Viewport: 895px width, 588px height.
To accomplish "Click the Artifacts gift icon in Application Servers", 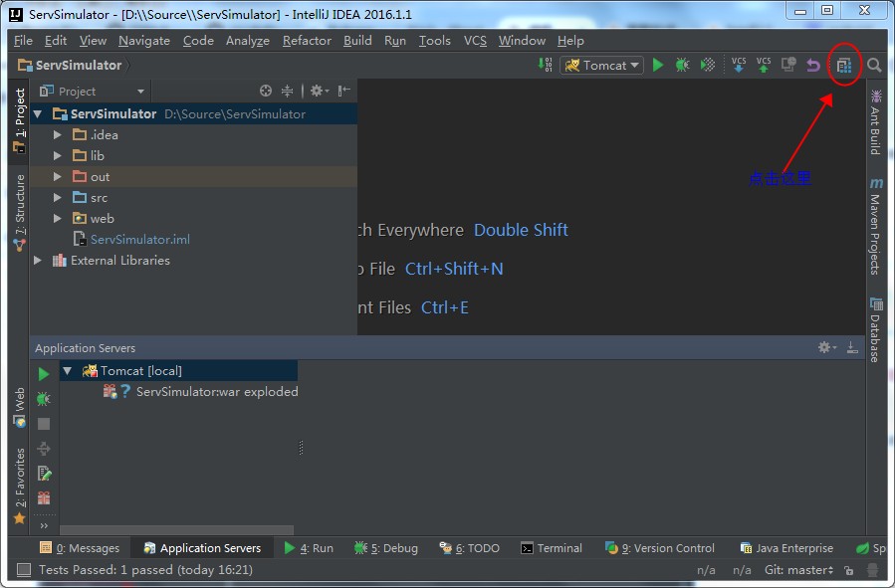I will [x=44, y=497].
